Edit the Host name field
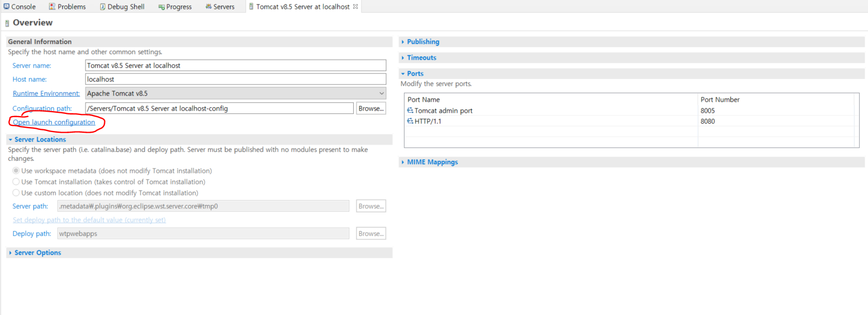 point(236,79)
